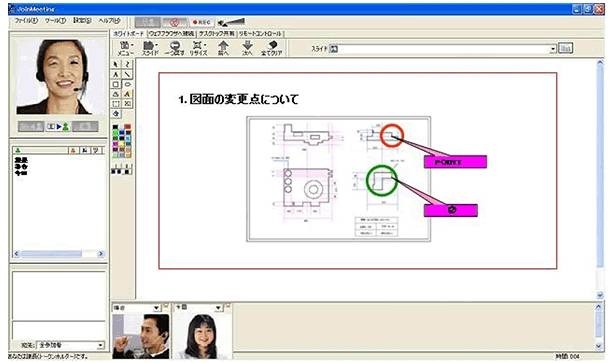Image resolution: width=615 pixels, height=363 pixels.
Task: Select the dashed marquee selection tool
Action: tap(116, 104)
